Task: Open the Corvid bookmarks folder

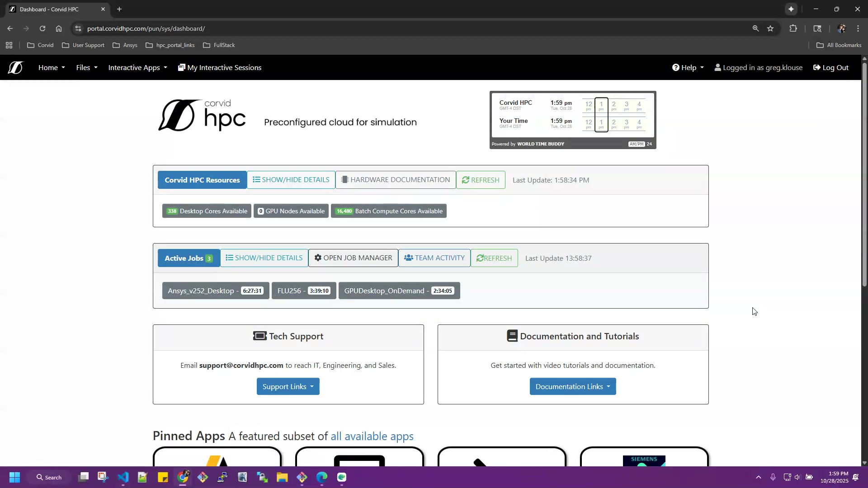Action: [x=40, y=45]
